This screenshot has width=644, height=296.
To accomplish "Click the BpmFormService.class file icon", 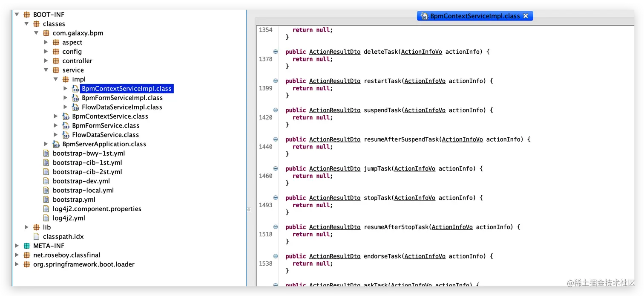I will (66, 126).
